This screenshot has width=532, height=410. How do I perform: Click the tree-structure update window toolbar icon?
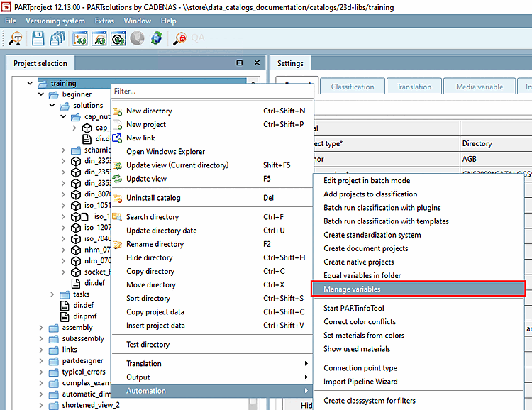click(x=80, y=38)
